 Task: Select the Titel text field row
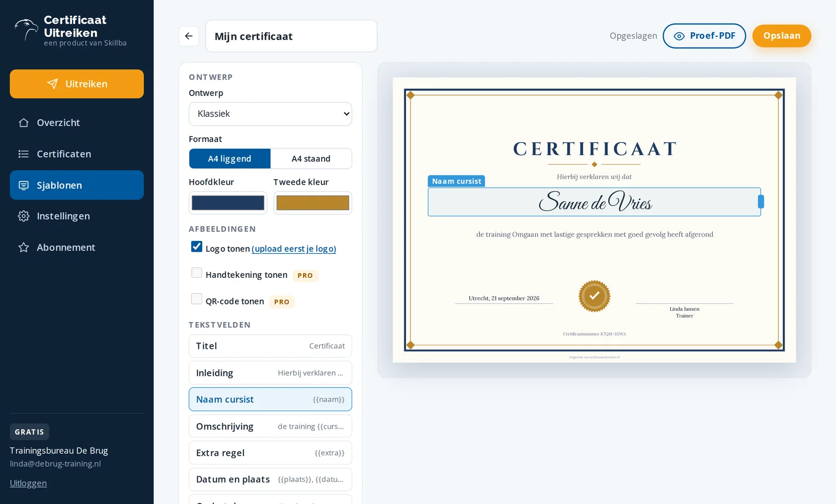[x=270, y=346]
